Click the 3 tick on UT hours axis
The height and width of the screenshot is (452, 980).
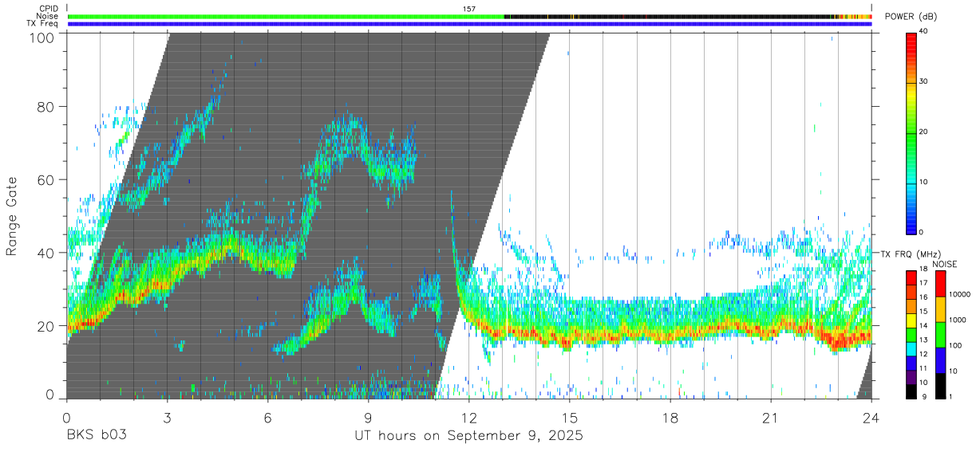pos(167,417)
